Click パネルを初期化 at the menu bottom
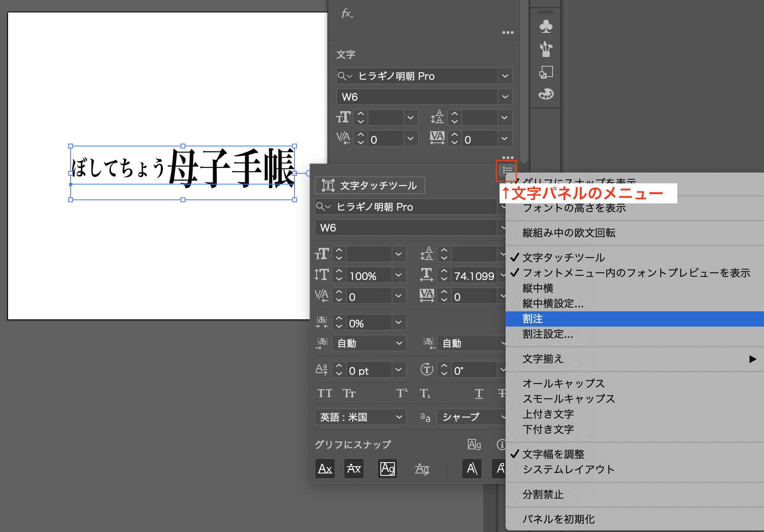This screenshot has width=764, height=532. tap(559, 518)
